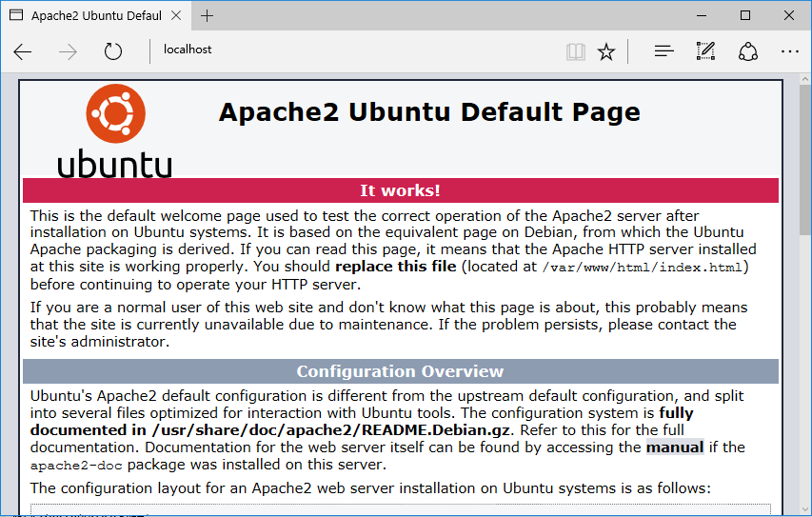Screen dimensions: 812x517
Task: Click the scrollbar up arrow
Action: 805,80
